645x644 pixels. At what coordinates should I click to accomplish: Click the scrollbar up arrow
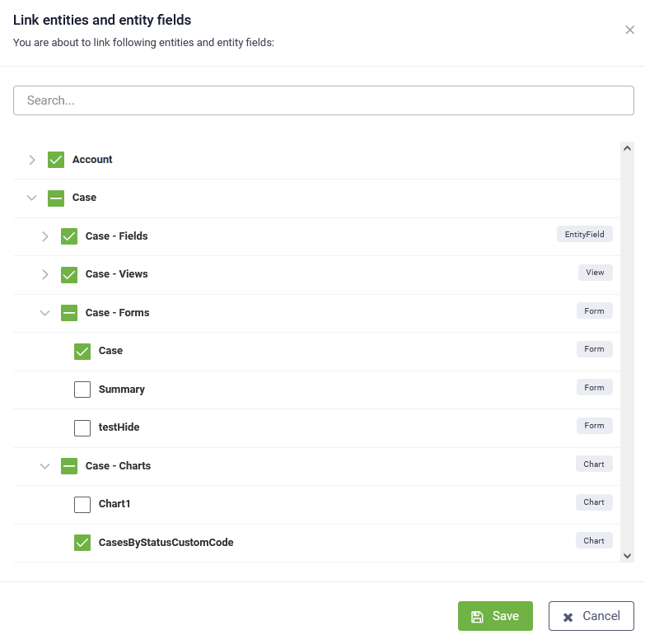click(627, 148)
